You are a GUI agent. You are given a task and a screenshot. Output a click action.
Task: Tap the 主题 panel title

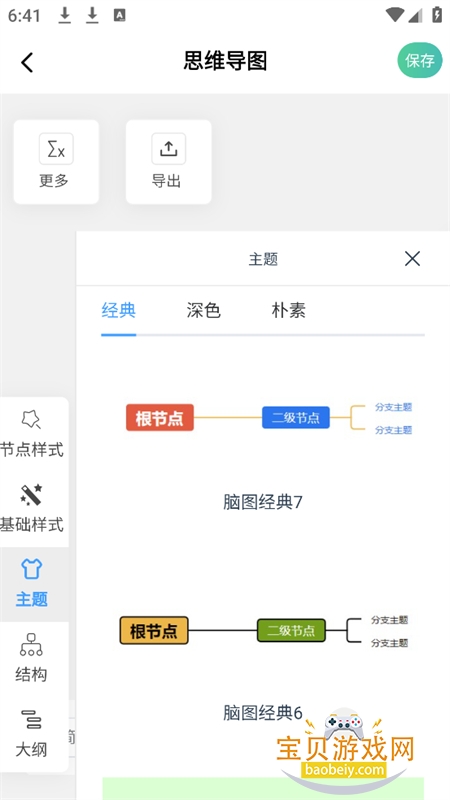pos(263,259)
